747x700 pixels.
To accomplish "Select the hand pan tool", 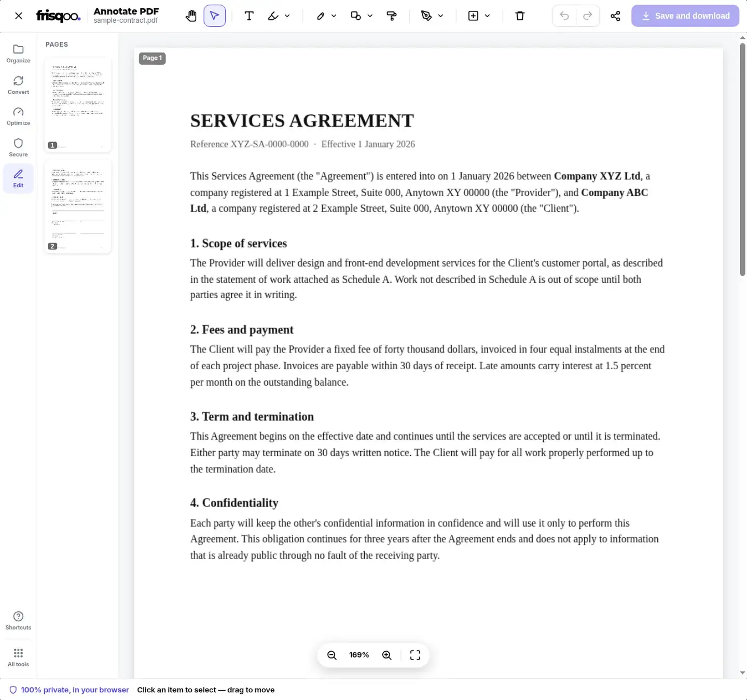I will [191, 16].
